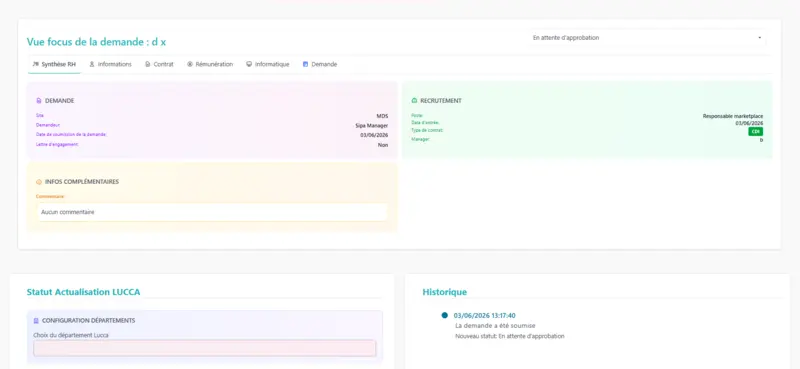Viewport: 800px width, 369px height.
Task: Open the status dropdown 'En attente d'approbation'
Action: click(647, 38)
